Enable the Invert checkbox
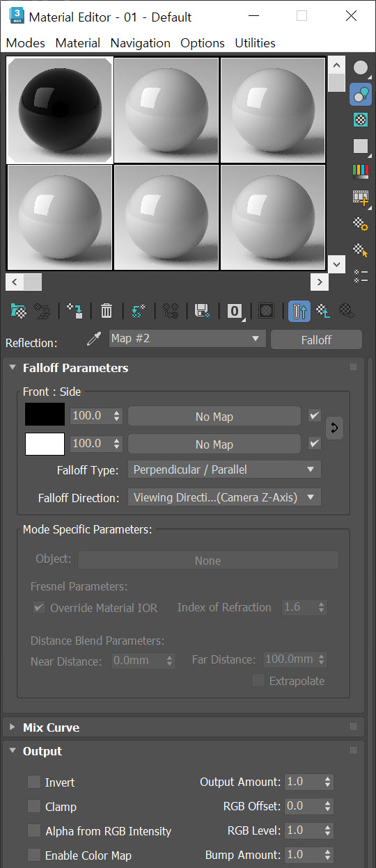Viewport: 376px width, 868px height. click(x=34, y=782)
